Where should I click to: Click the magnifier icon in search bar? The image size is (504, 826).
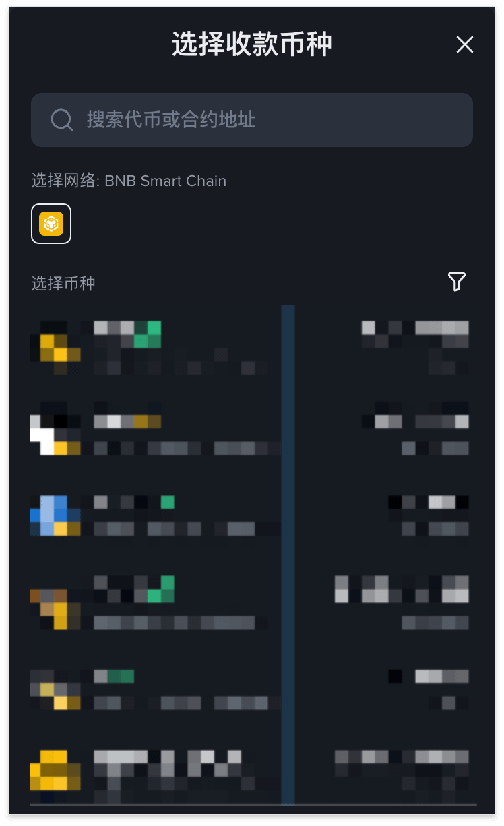[61, 121]
